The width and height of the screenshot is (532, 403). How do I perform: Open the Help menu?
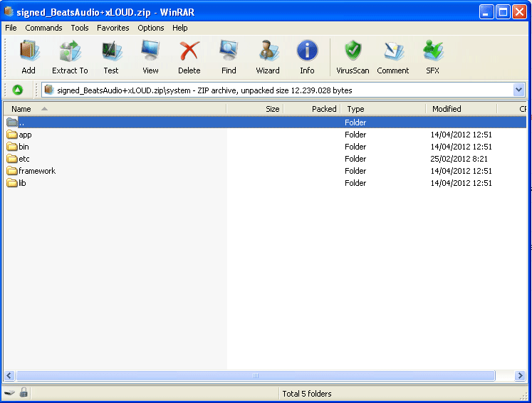pyautogui.click(x=179, y=28)
